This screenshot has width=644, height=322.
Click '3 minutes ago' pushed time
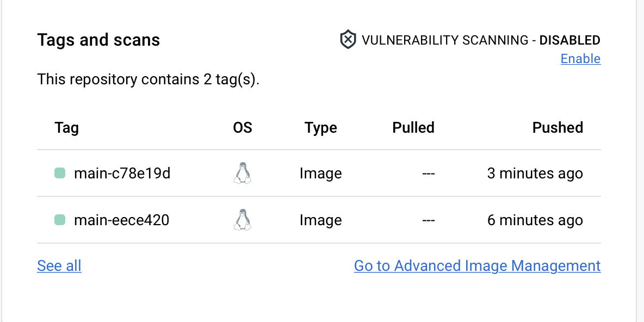(x=535, y=174)
